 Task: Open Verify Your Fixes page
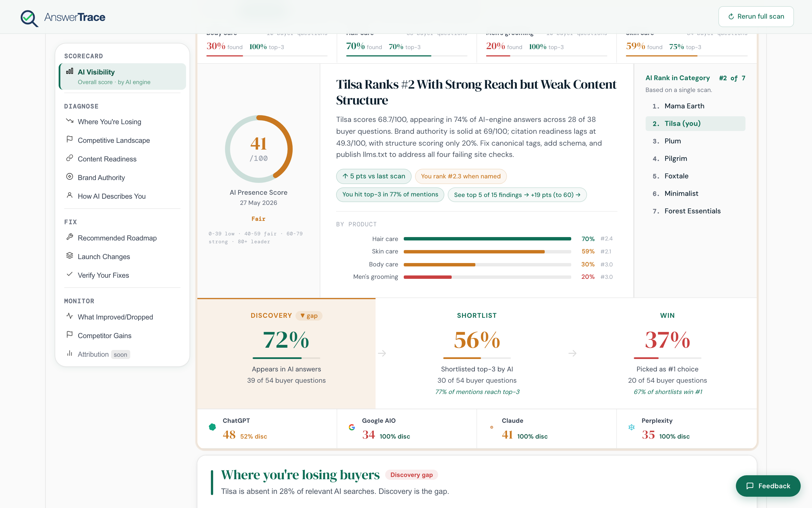pos(122,275)
